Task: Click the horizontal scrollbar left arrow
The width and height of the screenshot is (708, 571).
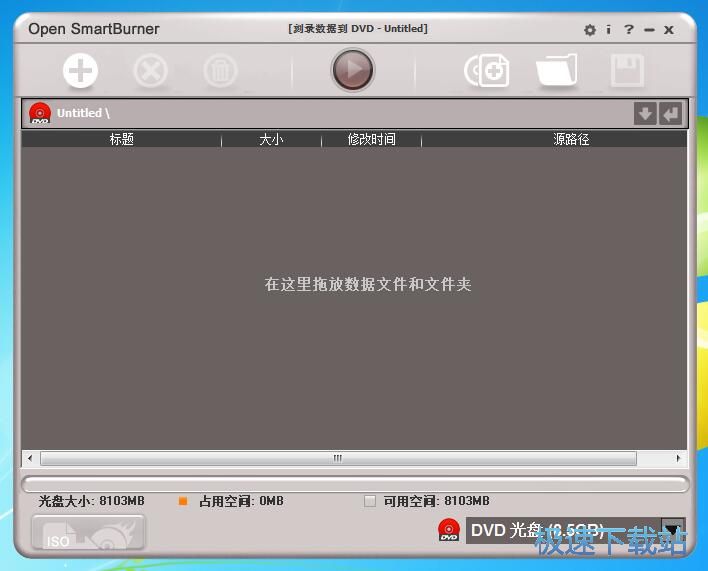Action: point(30,458)
